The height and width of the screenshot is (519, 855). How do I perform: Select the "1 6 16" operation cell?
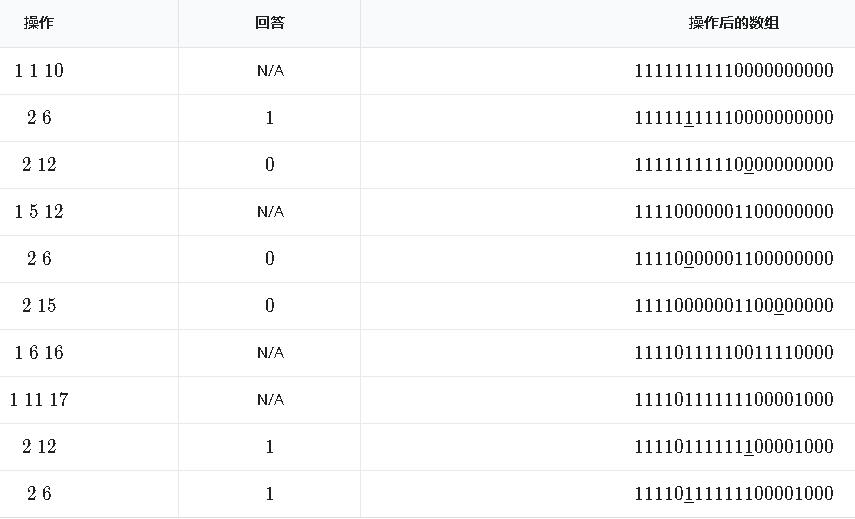tap(40, 353)
